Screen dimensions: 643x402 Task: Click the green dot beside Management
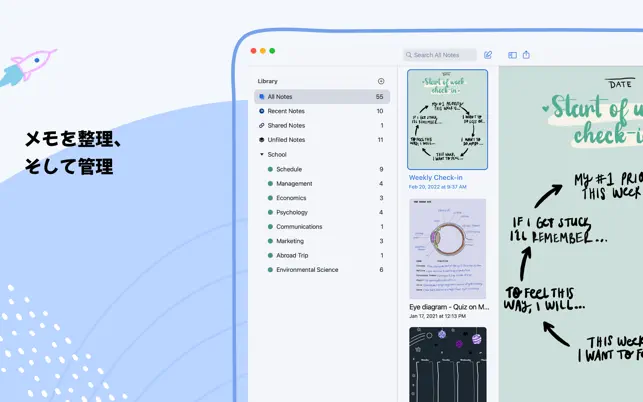click(270, 183)
